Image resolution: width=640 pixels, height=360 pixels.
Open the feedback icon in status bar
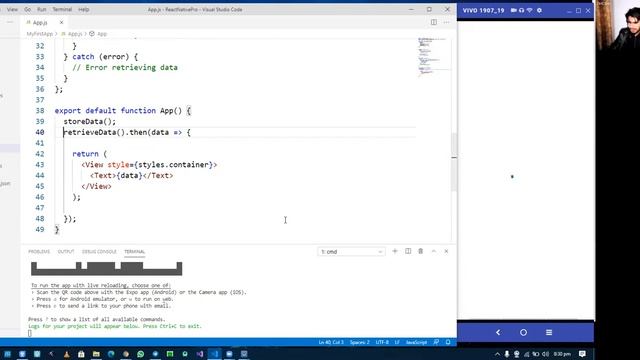pos(436,342)
